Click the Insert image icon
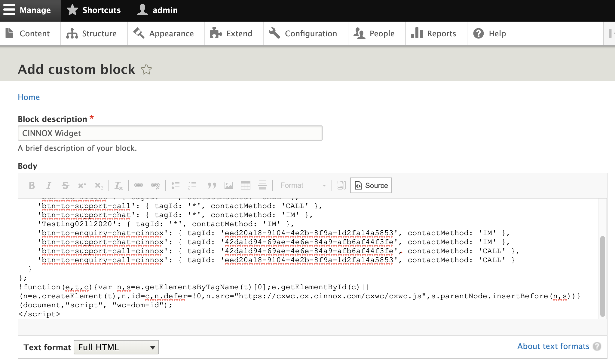Screen dimensions: 615x364 [x=229, y=185]
